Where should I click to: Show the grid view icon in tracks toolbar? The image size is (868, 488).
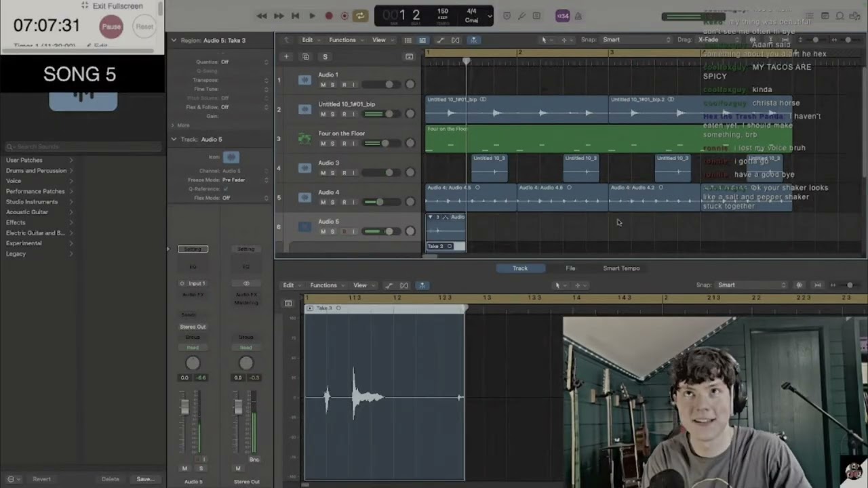[x=408, y=40]
